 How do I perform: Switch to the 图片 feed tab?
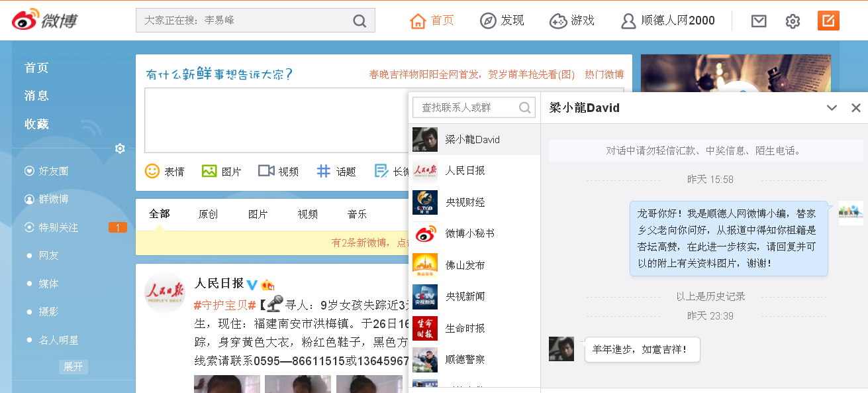258,214
